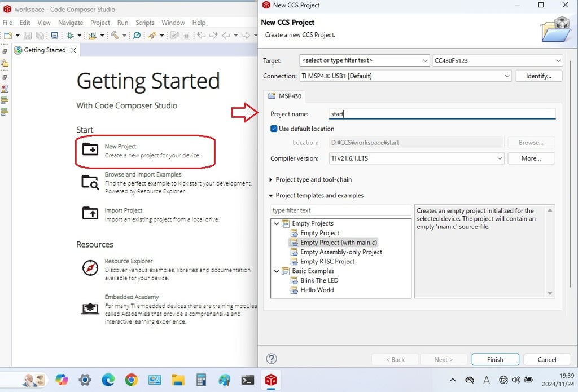The image size is (578, 392).
Task: Click description panel scroll down arrow
Action: click(550, 293)
